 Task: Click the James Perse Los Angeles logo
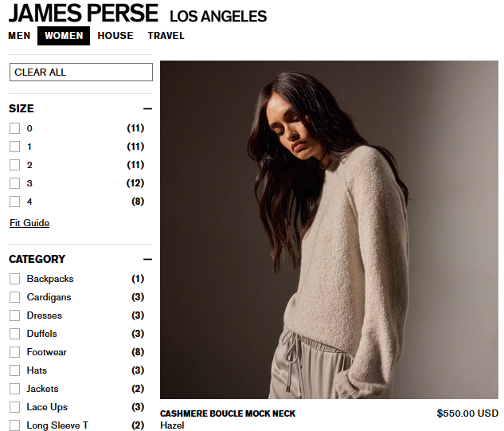pos(138,14)
